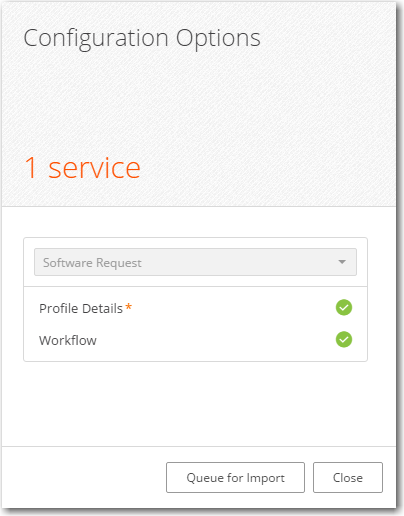The height and width of the screenshot is (516, 404).
Task: Click the orange asterisk after Profile Details
Action: (129, 307)
